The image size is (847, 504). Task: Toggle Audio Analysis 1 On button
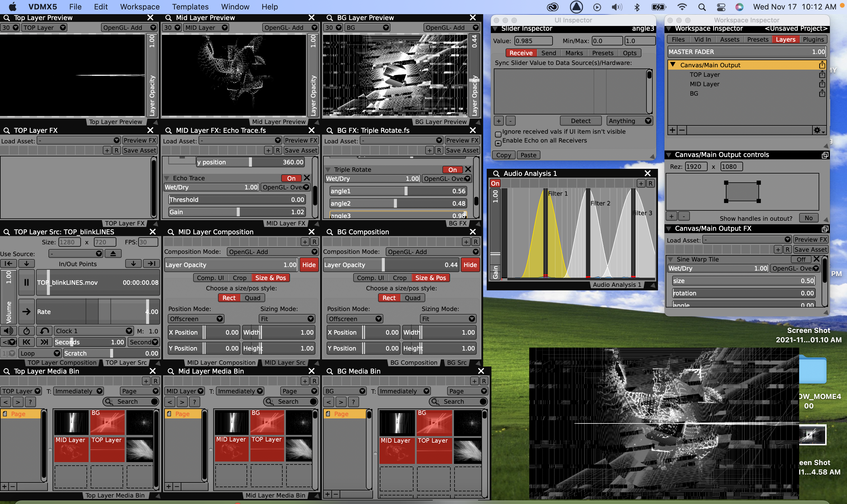point(495,184)
